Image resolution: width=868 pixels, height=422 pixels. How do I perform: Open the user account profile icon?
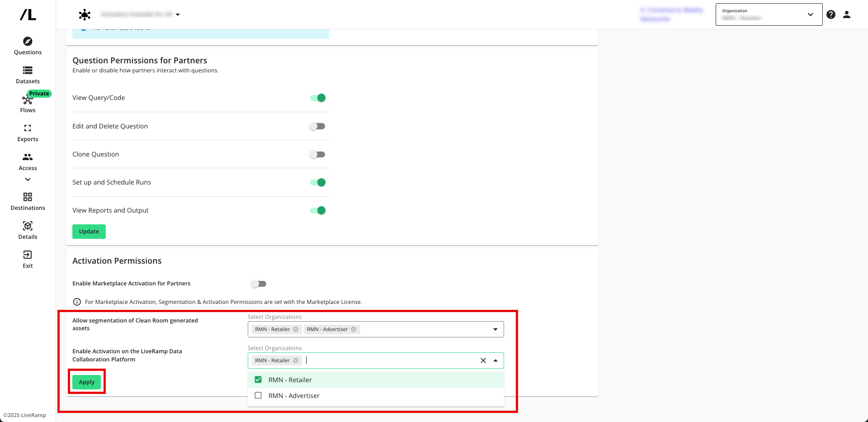[847, 14]
